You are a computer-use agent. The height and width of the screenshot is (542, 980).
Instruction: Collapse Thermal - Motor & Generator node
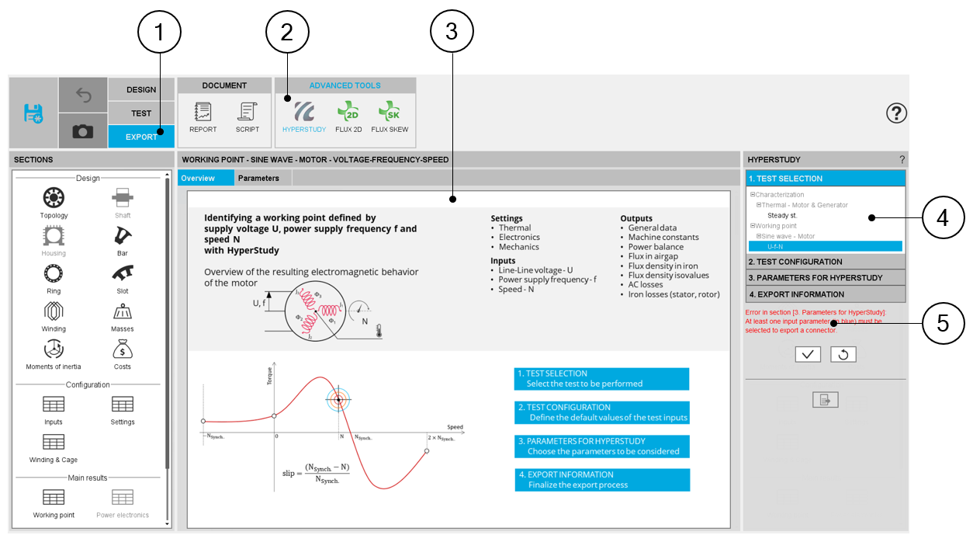[759, 205]
